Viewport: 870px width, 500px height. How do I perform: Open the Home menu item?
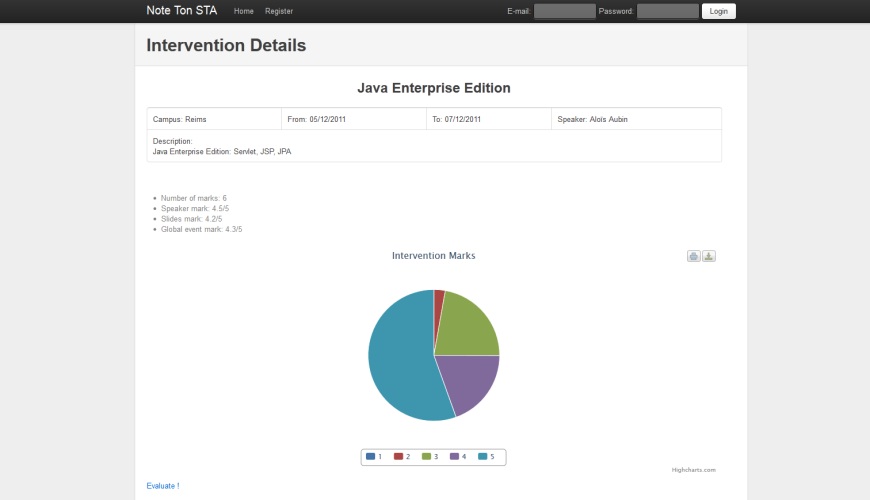pyautogui.click(x=244, y=11)
